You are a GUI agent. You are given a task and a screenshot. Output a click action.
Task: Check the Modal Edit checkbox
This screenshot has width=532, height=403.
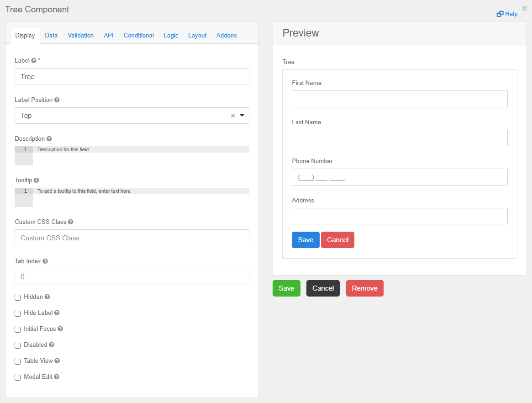click(18, 377)
